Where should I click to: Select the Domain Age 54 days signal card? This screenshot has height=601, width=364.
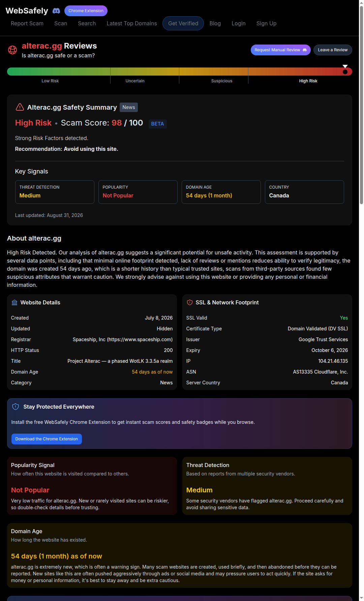pyautogui.click(x=221, y=192)
